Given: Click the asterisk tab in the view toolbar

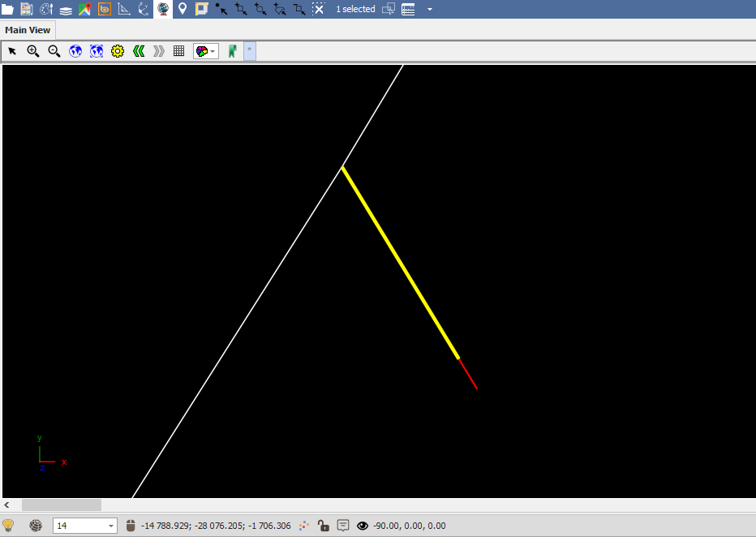Looking at the screenshot, I should coord(249,50).
